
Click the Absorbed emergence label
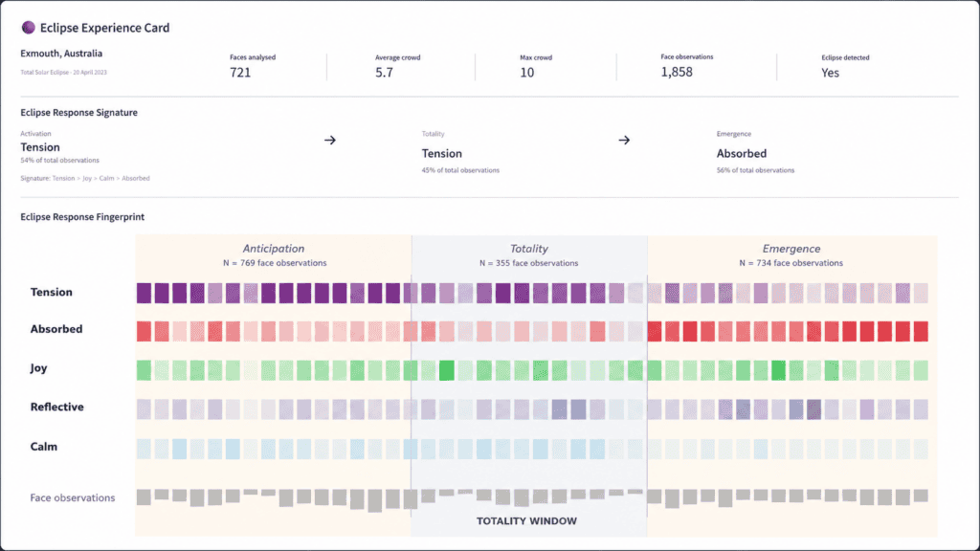742,153
